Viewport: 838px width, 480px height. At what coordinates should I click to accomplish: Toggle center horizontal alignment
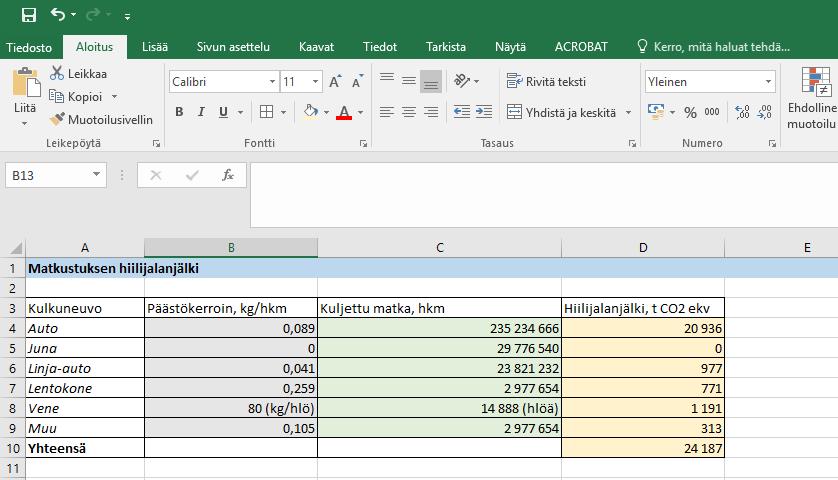click(409, 112)
